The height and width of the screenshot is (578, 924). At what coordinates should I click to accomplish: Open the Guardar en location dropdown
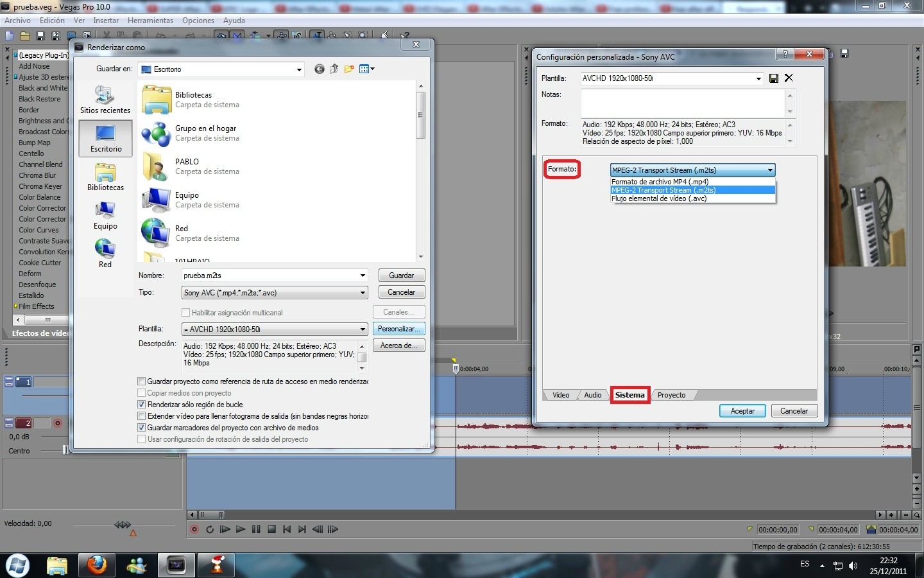point(299,69)
